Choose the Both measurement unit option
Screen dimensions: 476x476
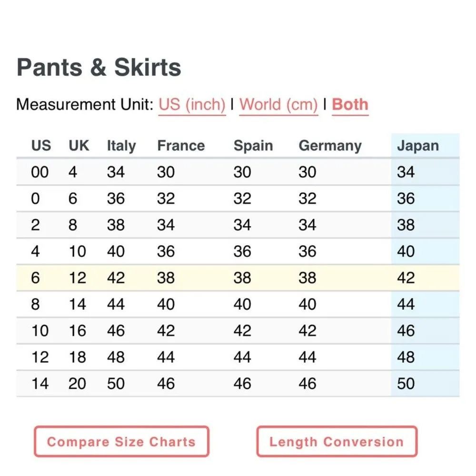click(350, 104)
